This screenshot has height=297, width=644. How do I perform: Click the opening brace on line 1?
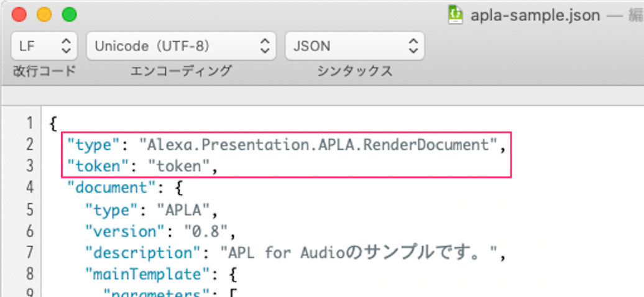click(x=53, y=123)
